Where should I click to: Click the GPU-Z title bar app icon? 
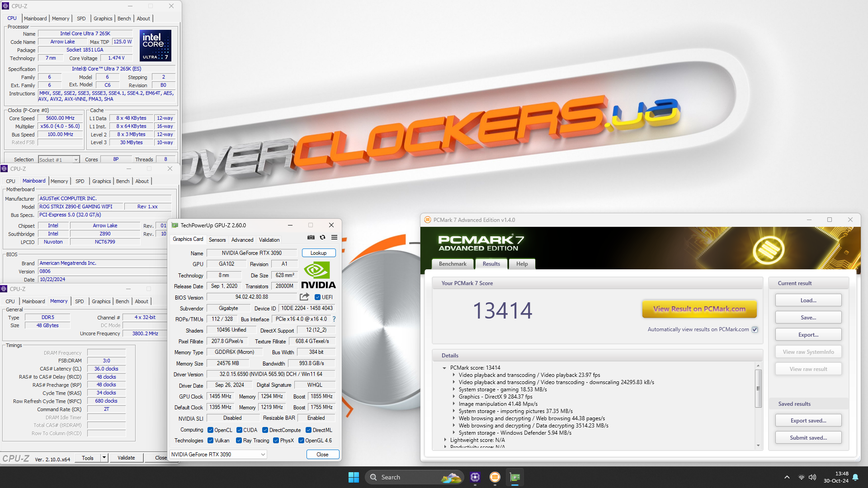[x=175, y=225]
